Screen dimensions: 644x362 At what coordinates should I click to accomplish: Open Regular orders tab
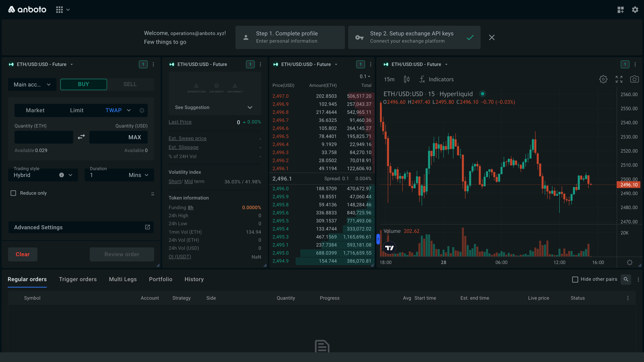click(27, 279)
